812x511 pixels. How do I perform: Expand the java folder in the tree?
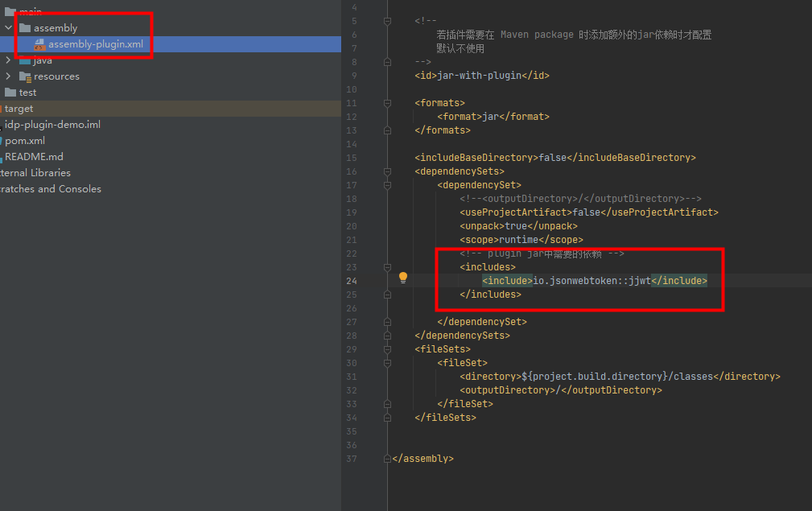(x=9, y=60)
